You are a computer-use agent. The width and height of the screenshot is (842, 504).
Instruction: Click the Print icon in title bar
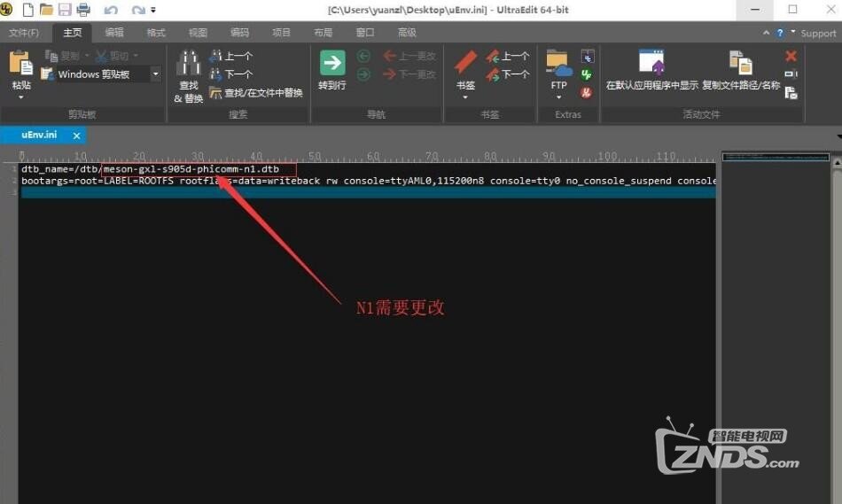pos(83,10)
